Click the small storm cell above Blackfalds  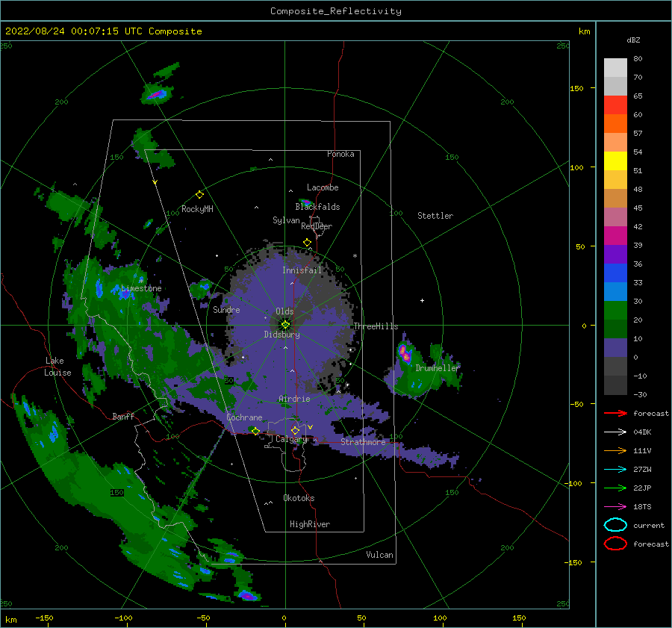[x=305, y=202]
